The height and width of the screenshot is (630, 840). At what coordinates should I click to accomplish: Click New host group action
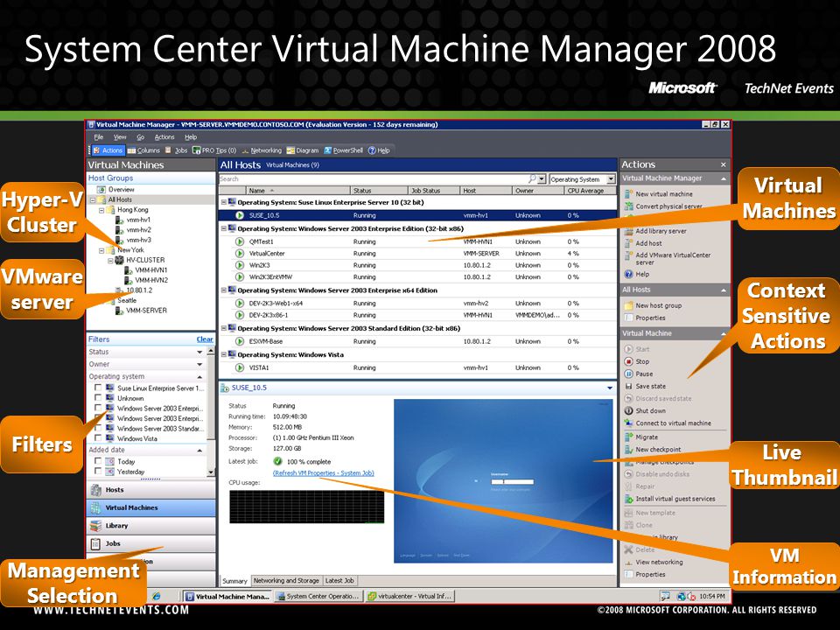(653, 305)
